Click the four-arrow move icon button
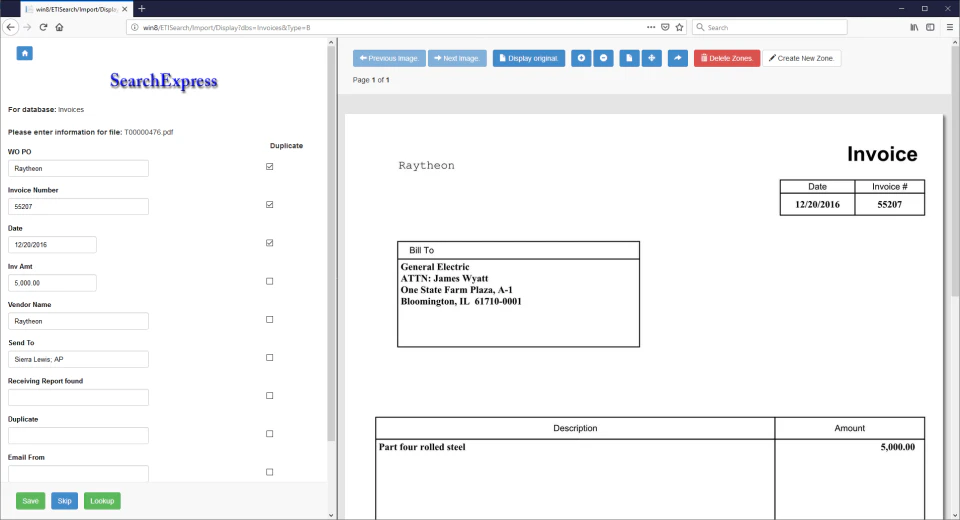The width and height of the screenshot is (960, 520). tap(651, 58)
